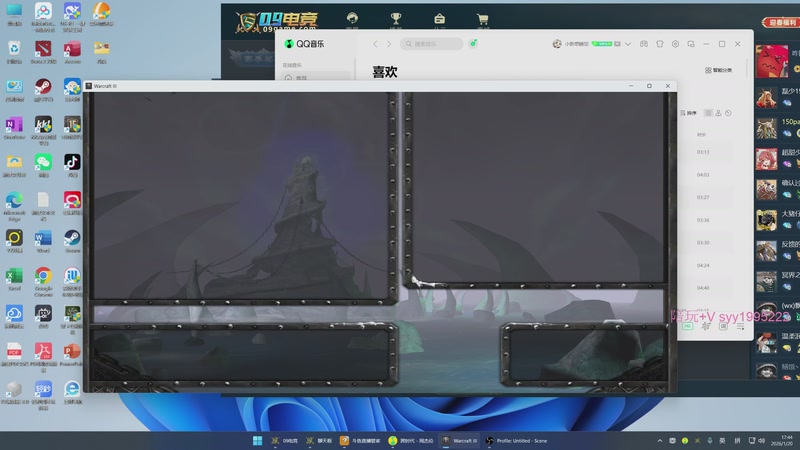Viewport: 800px width, 450px height.
Task: Click the QQ Music back arrow
Action: pyautogui.click(x=376, y=44)
